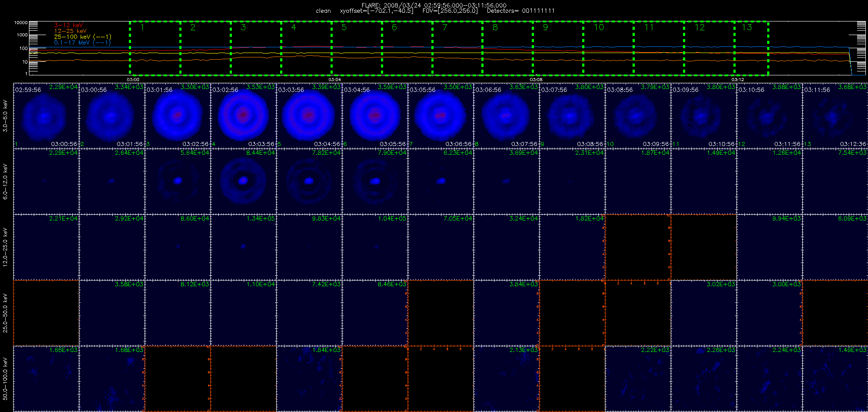Click the '03:04' time axis label
868x412 pixels.
[334, 80]
